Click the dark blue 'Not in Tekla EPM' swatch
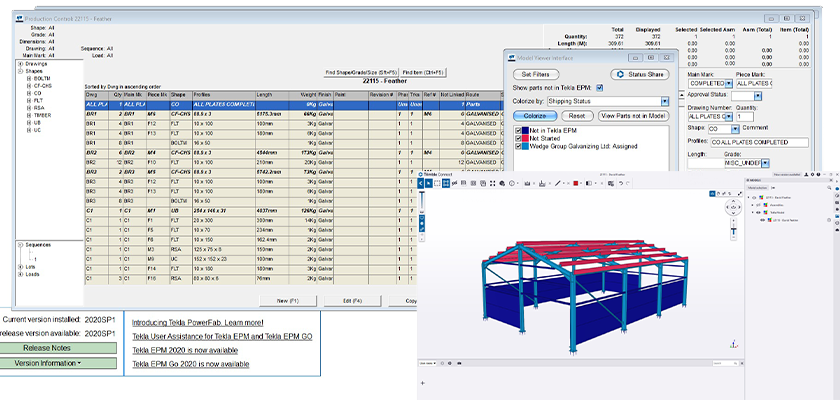This screenshot has width=840, height=400. pos(526,130)
